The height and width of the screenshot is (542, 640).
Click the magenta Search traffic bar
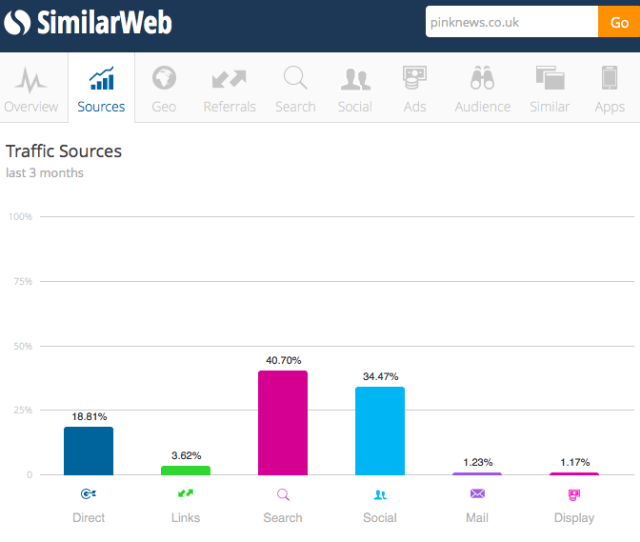tap(283, 422)
